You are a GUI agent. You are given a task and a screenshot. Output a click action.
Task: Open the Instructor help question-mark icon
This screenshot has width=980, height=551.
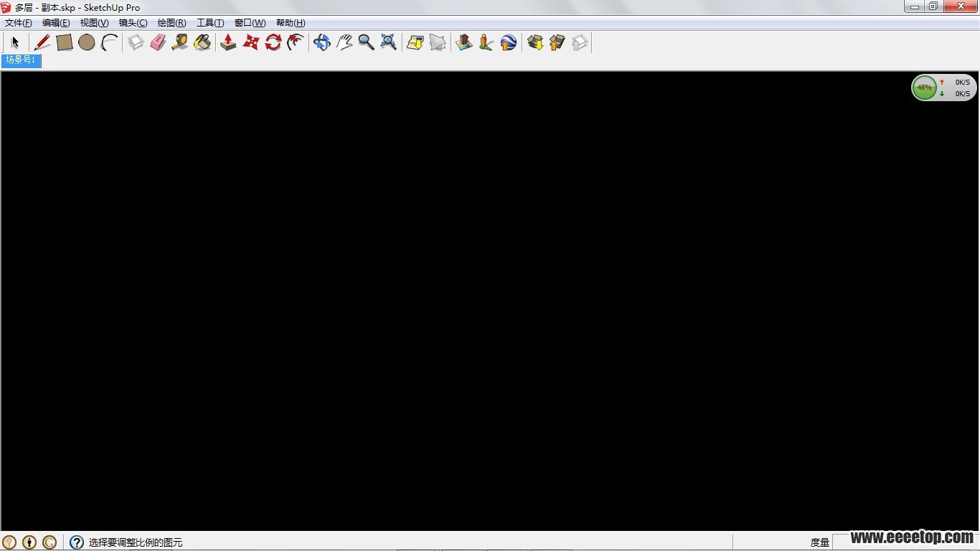tap(77, 542)
